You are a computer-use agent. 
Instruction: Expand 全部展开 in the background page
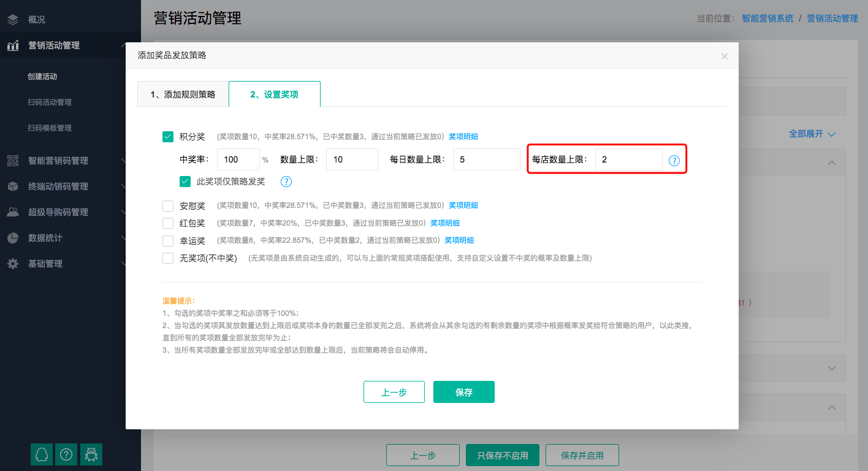(x=812, y=134)
